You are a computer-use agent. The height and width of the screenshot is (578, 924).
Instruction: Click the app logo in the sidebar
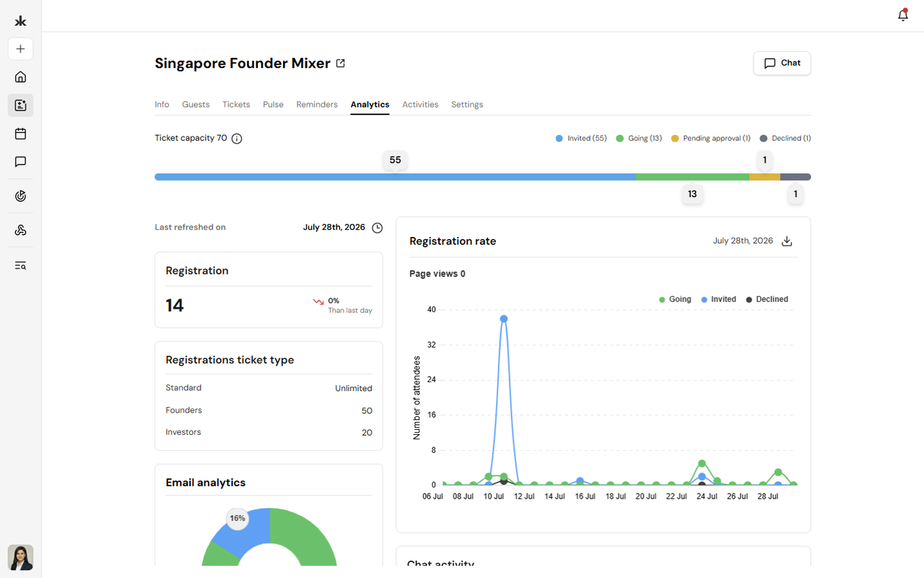click(x=20, y=21)
